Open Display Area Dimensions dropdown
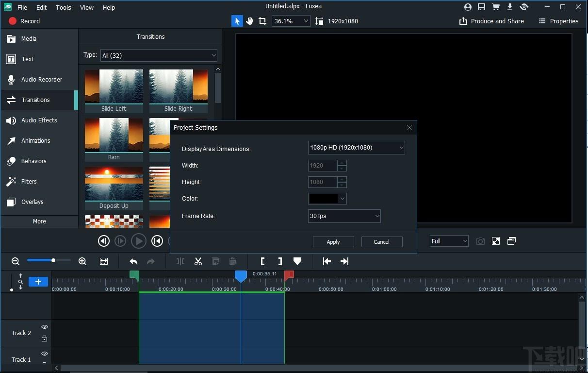The image size is (588, 373). click(x=357, y=148)
